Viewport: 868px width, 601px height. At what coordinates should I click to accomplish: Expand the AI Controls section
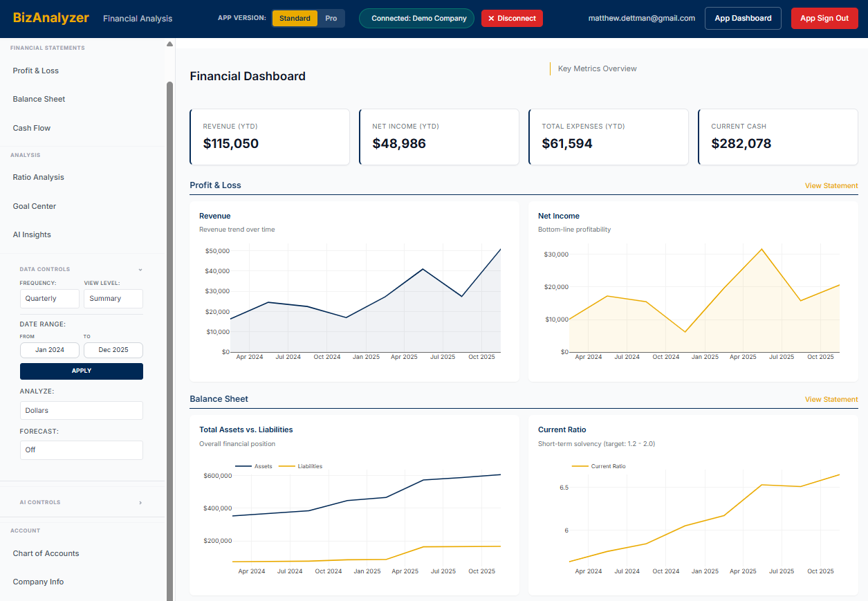(140, 502)
